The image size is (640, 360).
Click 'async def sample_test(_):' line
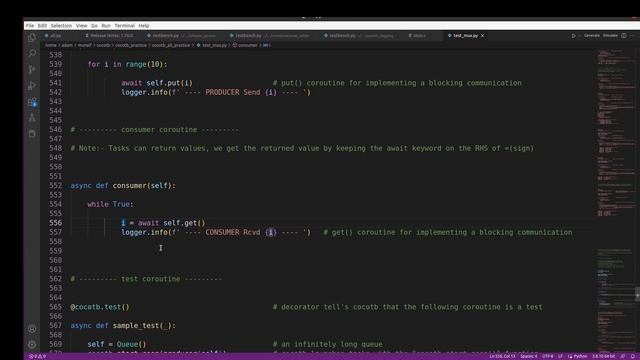click(123, 326)
